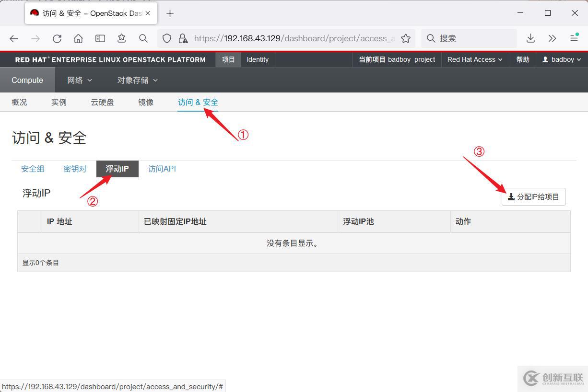588x392 pixels.
Task: Click the padlock site security icon
Action: click(x=183, y=38)
